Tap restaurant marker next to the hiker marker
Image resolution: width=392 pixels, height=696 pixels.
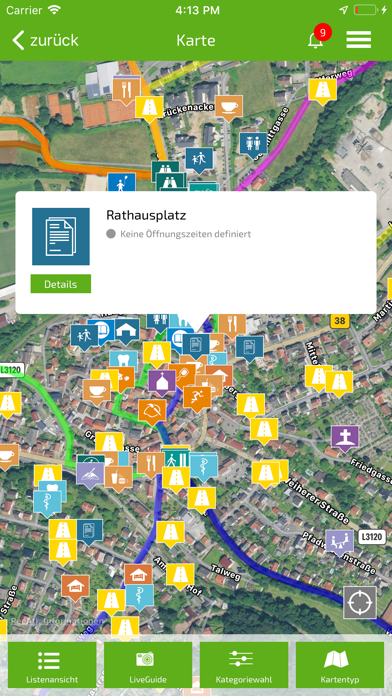[x=150, y=464]
